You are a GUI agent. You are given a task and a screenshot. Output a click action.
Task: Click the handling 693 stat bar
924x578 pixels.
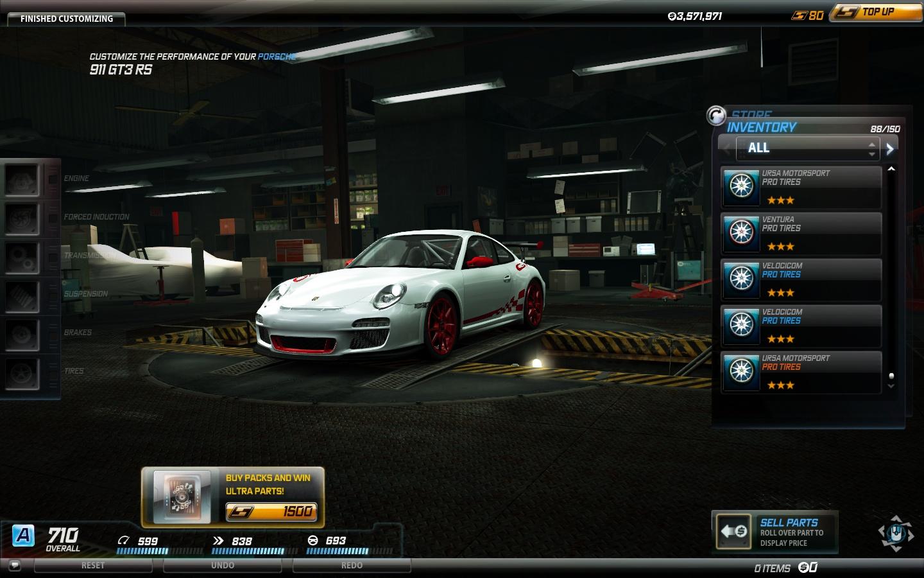coord(349,551)
